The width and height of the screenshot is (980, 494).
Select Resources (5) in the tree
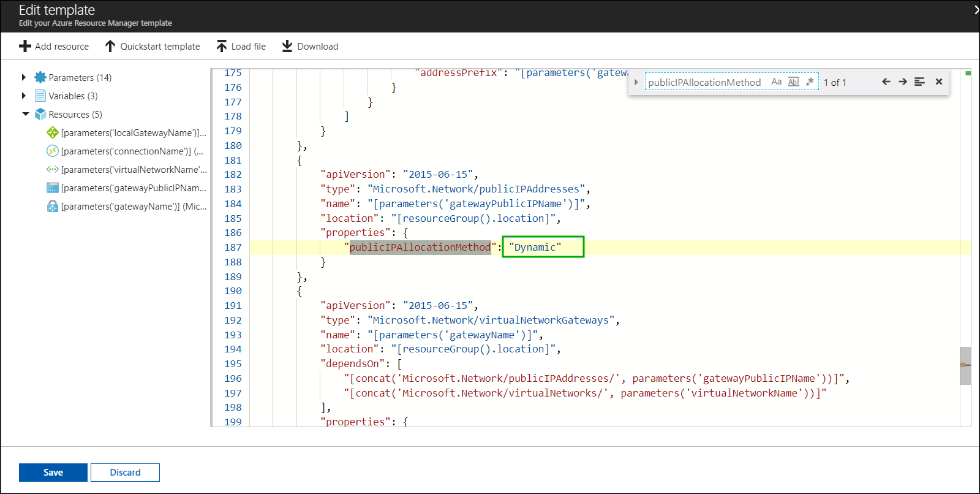75,115
